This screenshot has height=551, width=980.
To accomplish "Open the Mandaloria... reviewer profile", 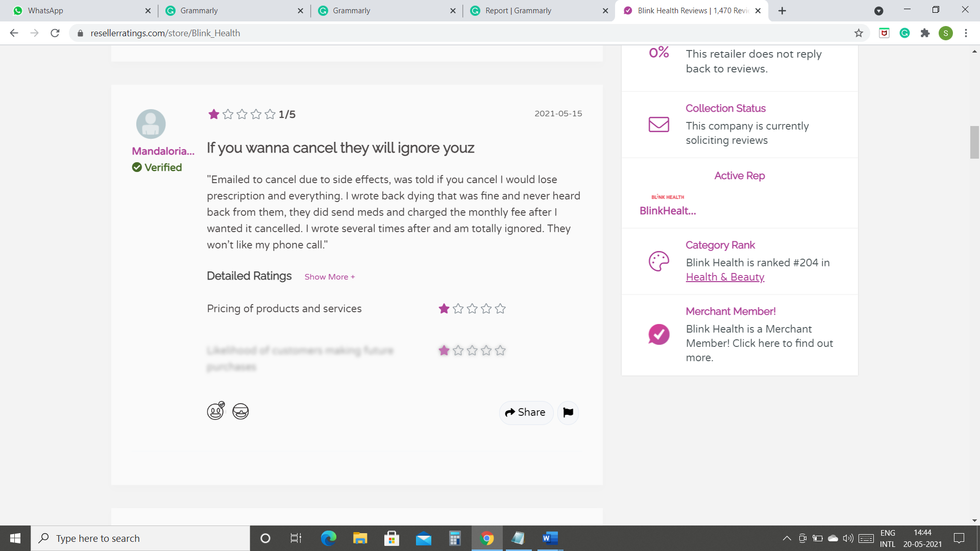I will (163, 151).
